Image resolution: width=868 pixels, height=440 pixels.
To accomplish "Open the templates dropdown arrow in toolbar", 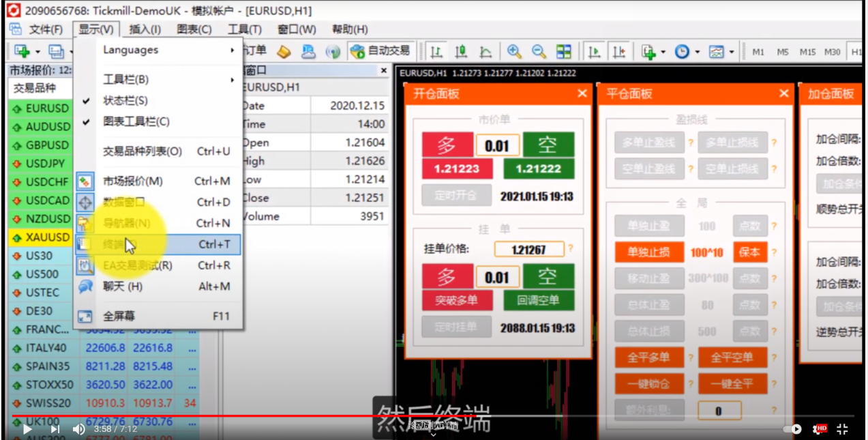I will [x=732, y=52].
